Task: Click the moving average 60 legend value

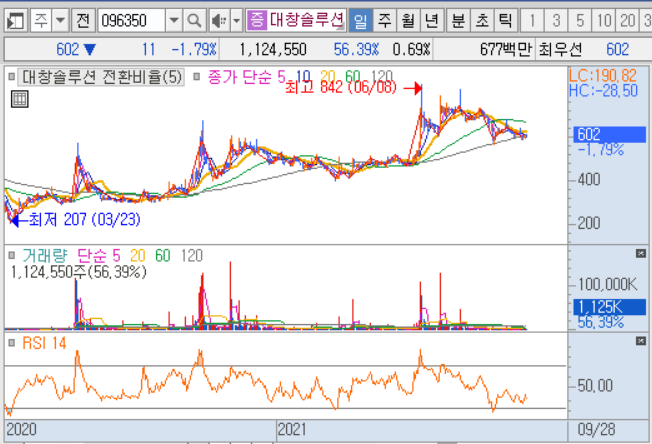Action: pos(353,76)
